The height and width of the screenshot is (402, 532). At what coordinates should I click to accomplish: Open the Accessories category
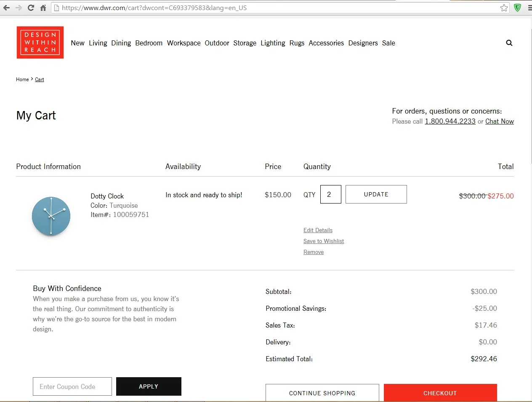click(326, 43)
